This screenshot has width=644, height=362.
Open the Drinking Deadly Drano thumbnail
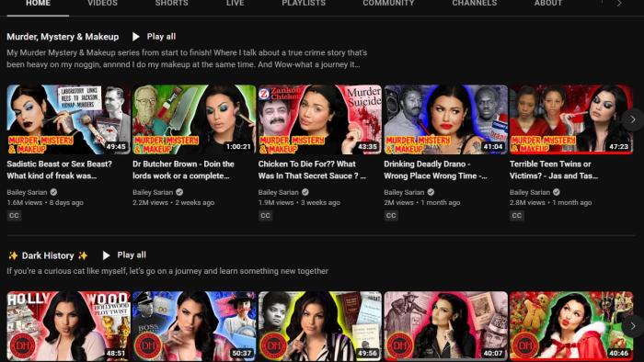[445, 119]
